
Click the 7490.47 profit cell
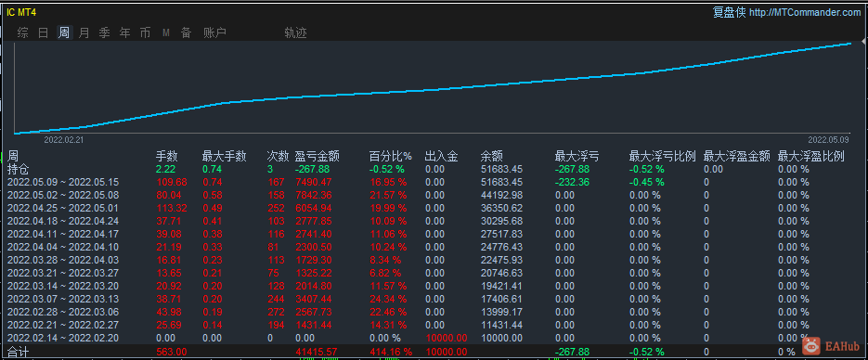[x=314, y=182]
